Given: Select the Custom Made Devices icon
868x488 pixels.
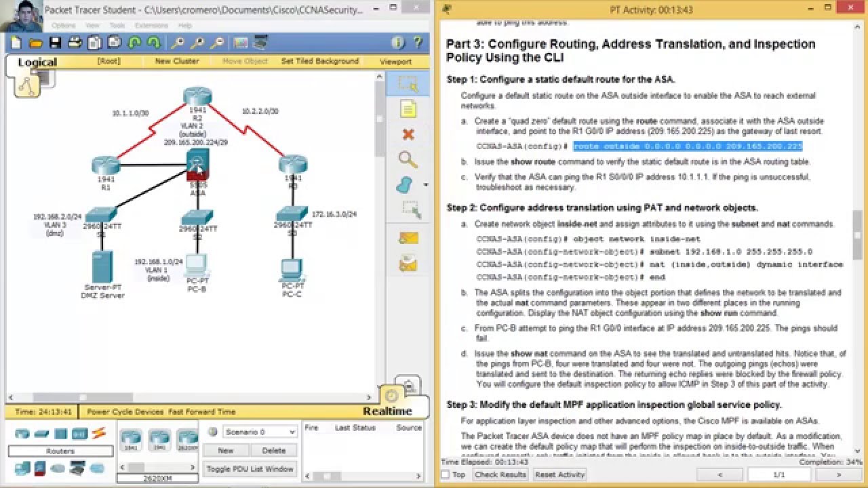Looking at the screenshot, I should tap(77, 468).
